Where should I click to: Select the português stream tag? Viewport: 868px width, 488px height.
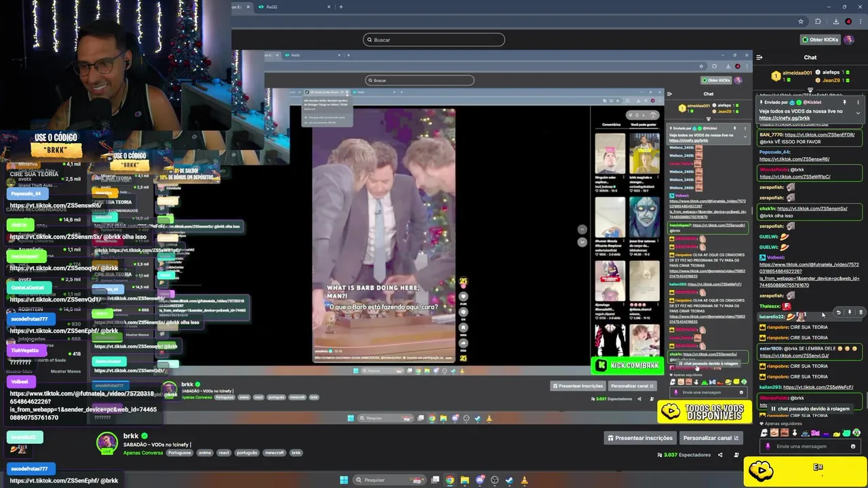(x=247, y=453)
